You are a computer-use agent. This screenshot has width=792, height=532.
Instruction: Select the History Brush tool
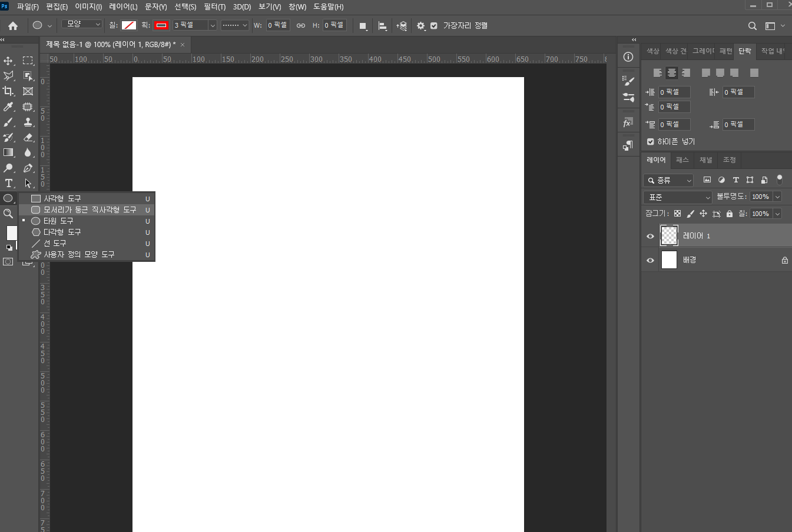(8, 137)
